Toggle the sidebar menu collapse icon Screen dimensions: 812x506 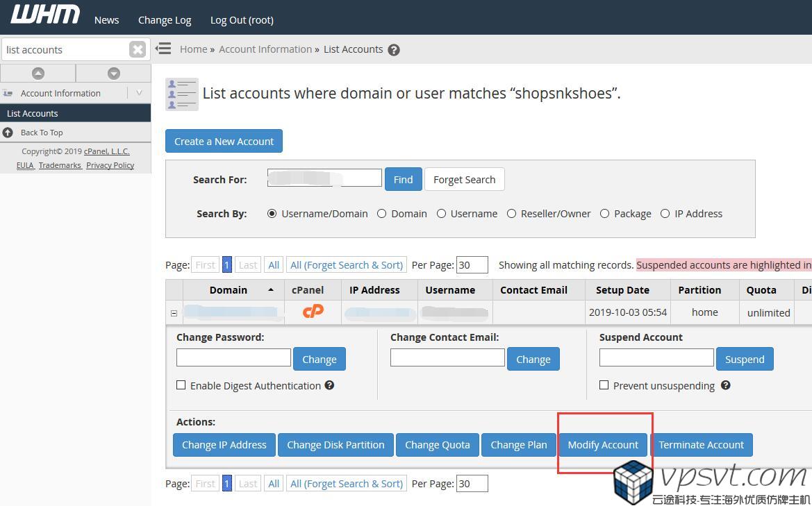click(163, 49)
